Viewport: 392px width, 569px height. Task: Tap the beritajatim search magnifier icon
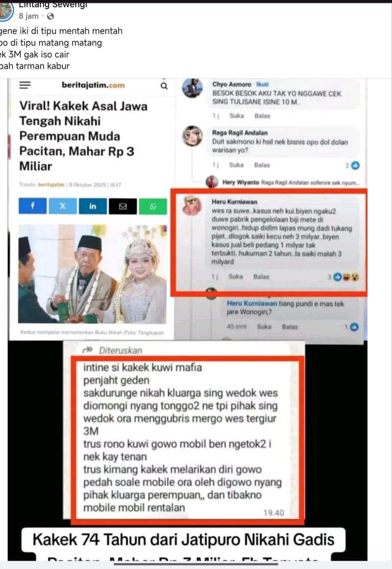[164, 86]
